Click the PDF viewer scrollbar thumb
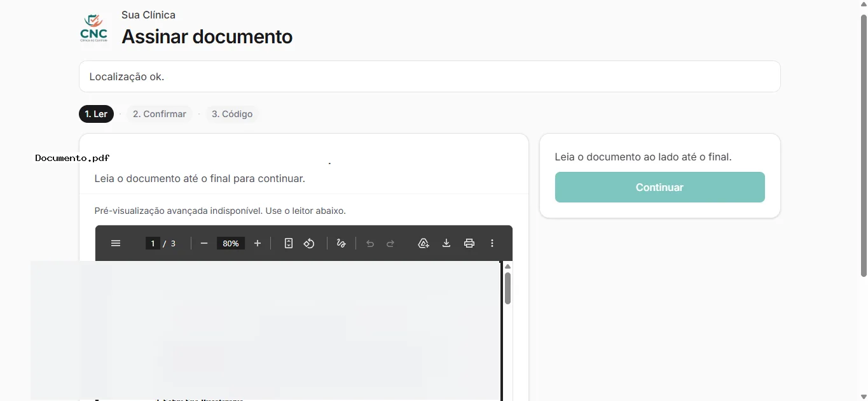 pos(508,288)
